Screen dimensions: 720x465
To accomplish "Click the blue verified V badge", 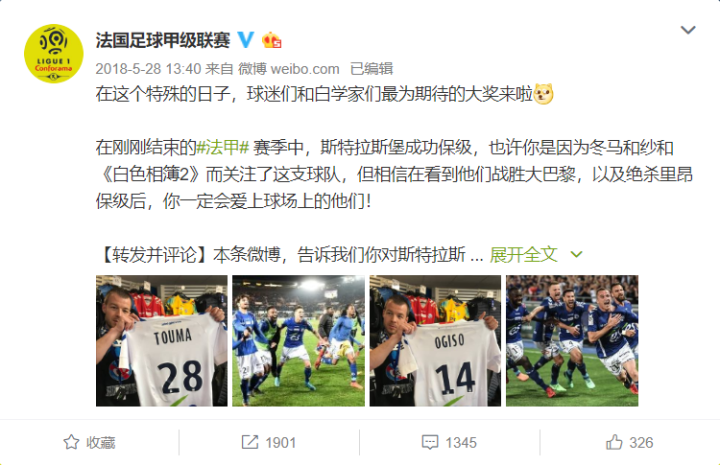I will pyautogui.click(x=246, y=40).
